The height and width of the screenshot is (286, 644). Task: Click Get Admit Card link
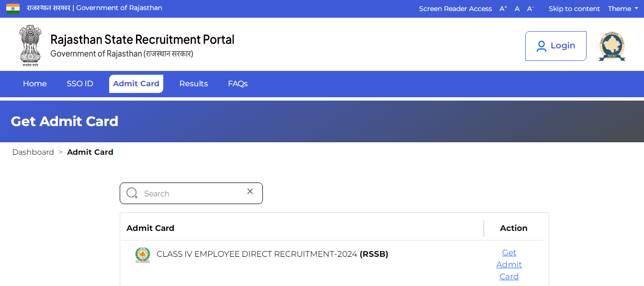(x=509, y=264)
